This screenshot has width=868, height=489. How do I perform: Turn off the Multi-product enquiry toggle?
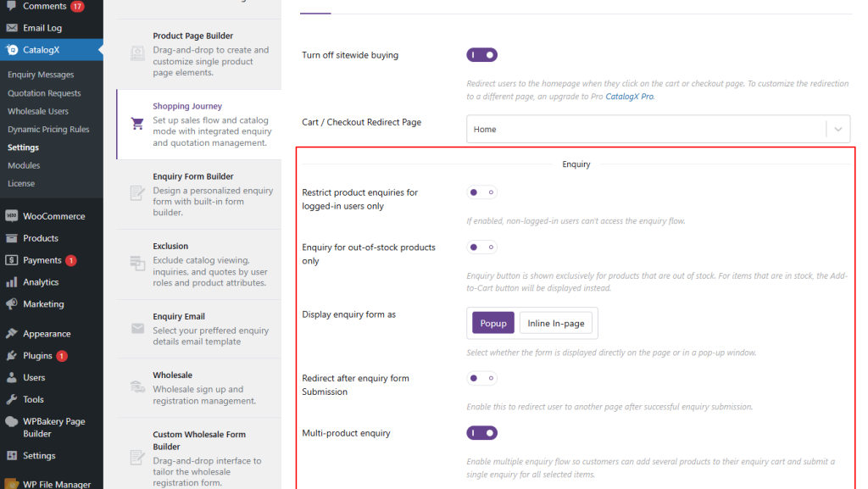point(481,433)
